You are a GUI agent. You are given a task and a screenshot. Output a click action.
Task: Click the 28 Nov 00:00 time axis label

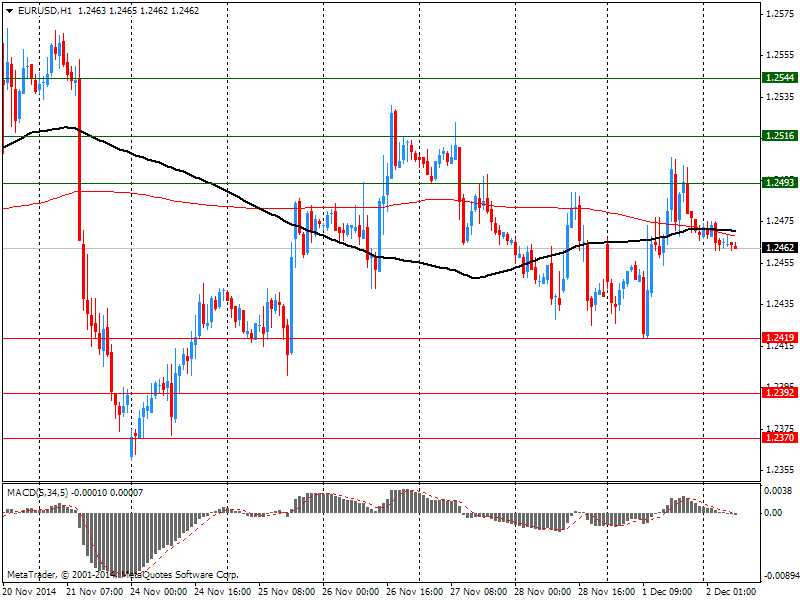[x=542, y=592]
